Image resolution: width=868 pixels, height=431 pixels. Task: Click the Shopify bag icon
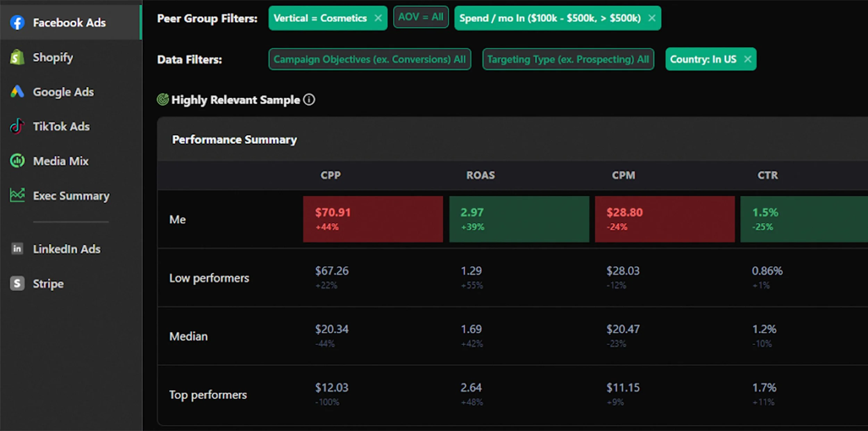tap(17, 57)
